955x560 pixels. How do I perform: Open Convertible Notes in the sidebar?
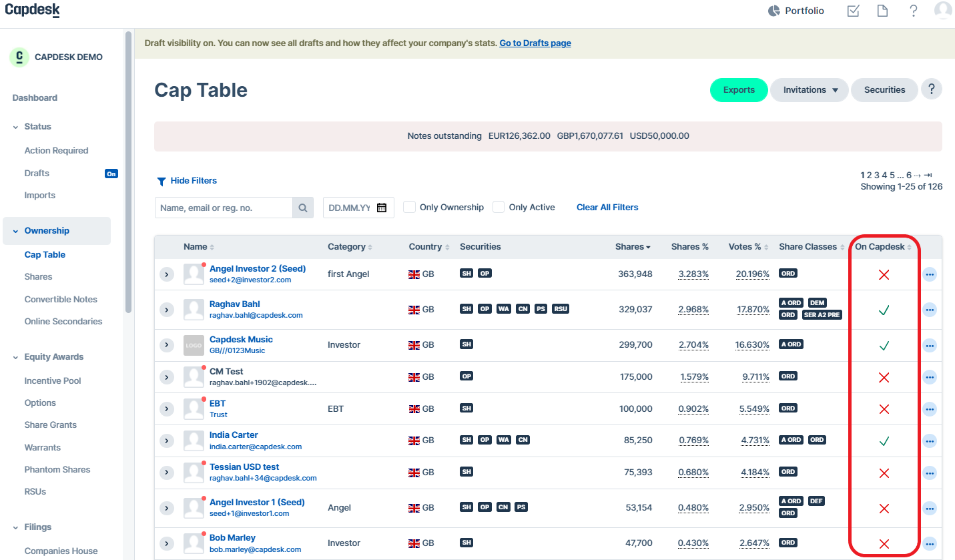[x=61, y=299]
